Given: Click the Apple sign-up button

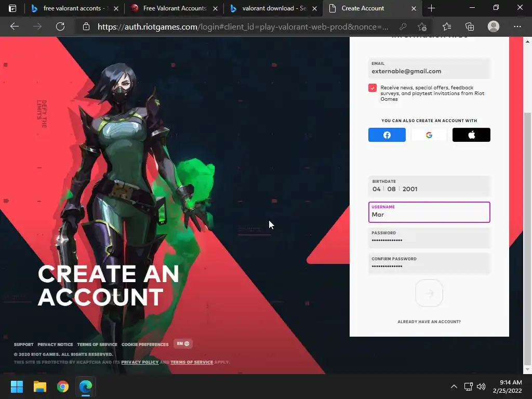Looking at the screenshot, I should tap(471, 135).
